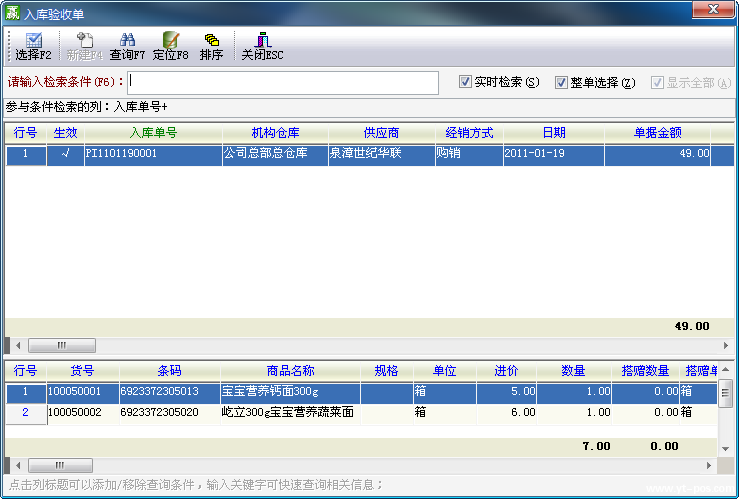The width and height of the screenshot is (739, 499).
Task: Focus the 请输入检索条件 search input field
Action: [283, 82]
